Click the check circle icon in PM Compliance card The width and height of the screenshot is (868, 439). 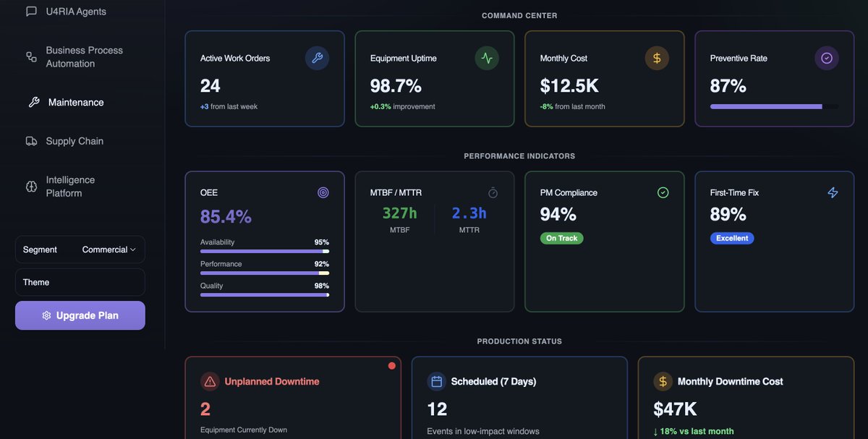point(663,192)
